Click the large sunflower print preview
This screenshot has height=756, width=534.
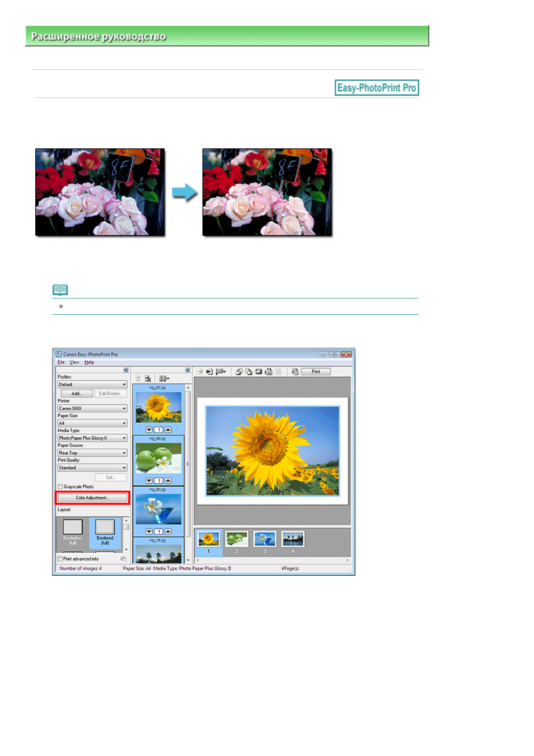pos(273,451)
